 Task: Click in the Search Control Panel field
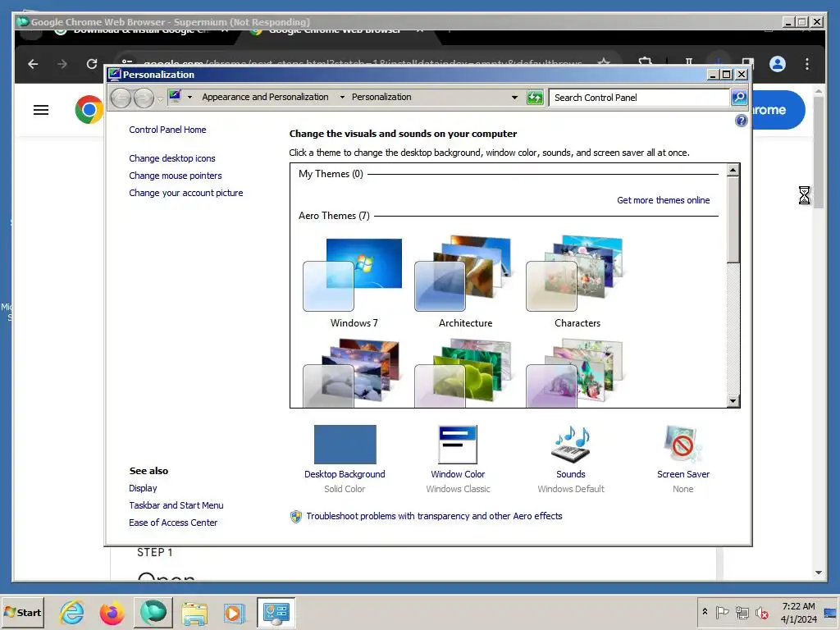640,98
